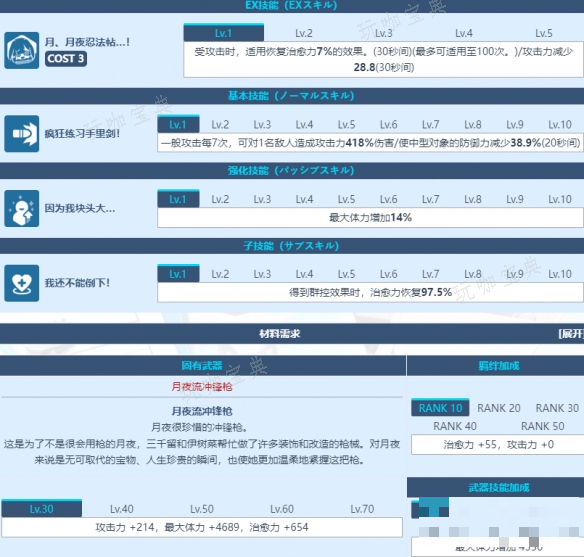Select RANK 40 bond bonus tab

point(455,426)
